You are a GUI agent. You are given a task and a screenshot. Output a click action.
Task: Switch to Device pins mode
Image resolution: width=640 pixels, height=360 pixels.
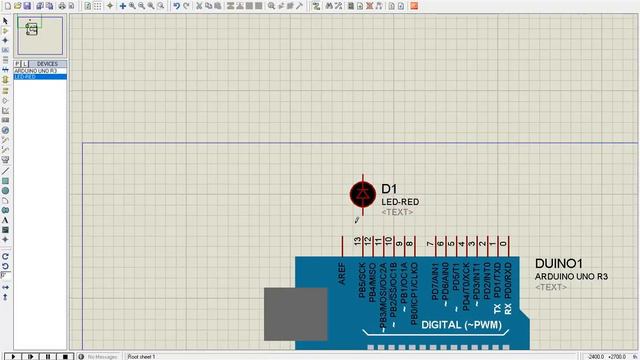[x=5, y=100]
